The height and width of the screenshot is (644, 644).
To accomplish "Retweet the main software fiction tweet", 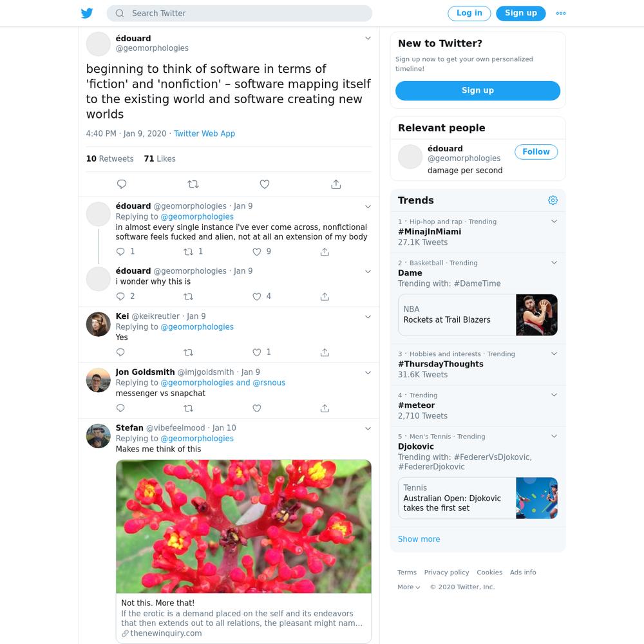I will click(x=193, y=184).
